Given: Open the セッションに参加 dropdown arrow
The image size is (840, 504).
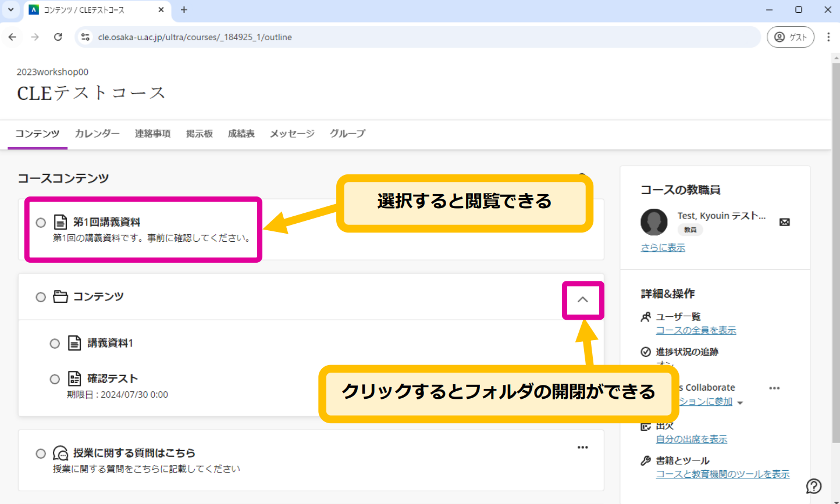Looking at the screenshot, I should click(740, 402).
